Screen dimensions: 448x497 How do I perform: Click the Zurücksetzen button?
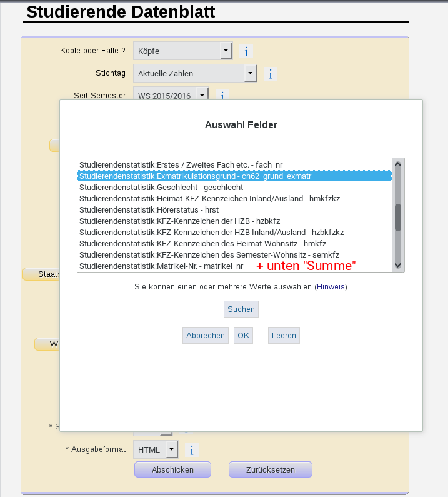point(271,469)
